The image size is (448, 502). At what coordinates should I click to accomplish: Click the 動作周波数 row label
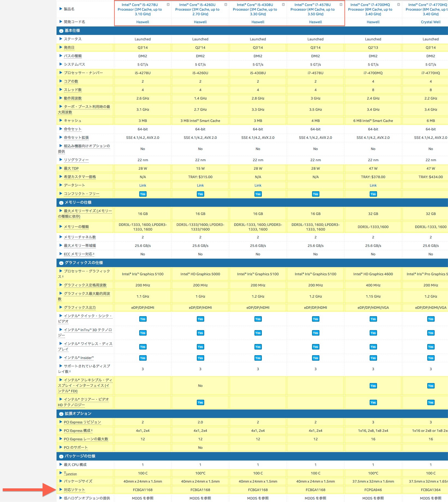[73, 98]
